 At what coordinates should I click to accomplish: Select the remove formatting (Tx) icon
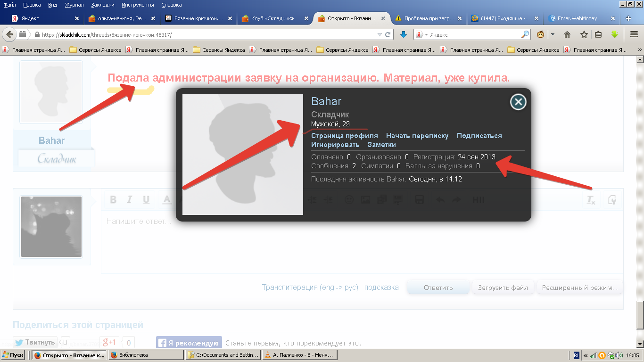(592, 199)
